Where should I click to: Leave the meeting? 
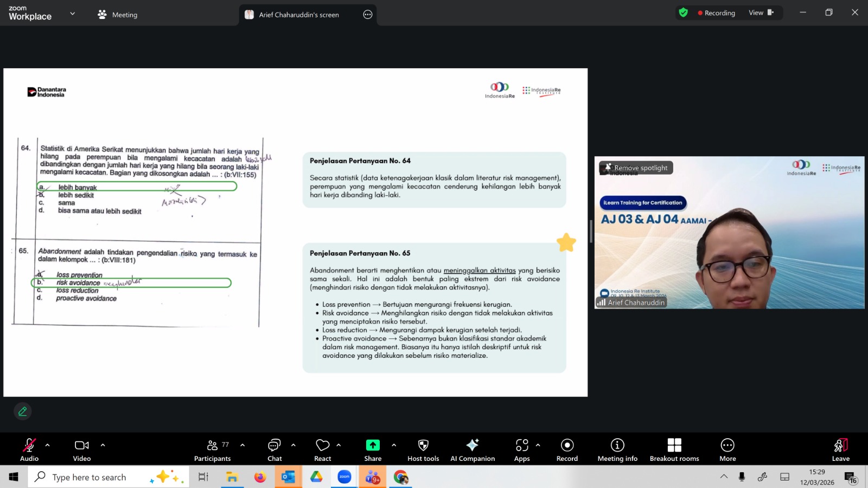[840, 450]
